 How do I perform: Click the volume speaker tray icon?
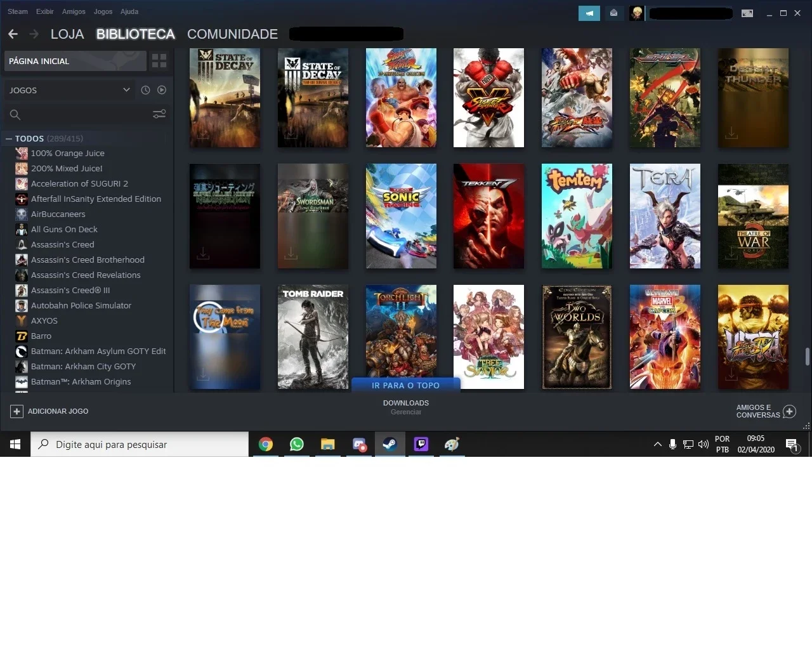703,444
